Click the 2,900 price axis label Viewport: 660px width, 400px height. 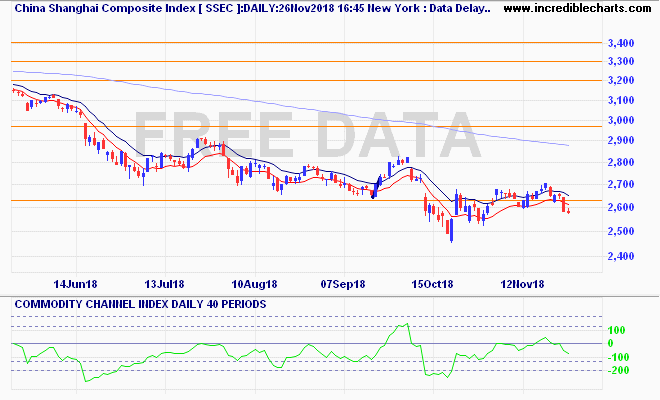(x=621, y=140)
